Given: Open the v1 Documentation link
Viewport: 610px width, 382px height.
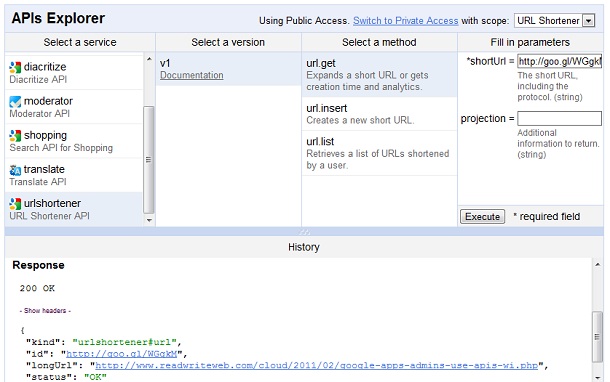Looking at the screenshot, I should pyautogui.click(x=191, y=75).
